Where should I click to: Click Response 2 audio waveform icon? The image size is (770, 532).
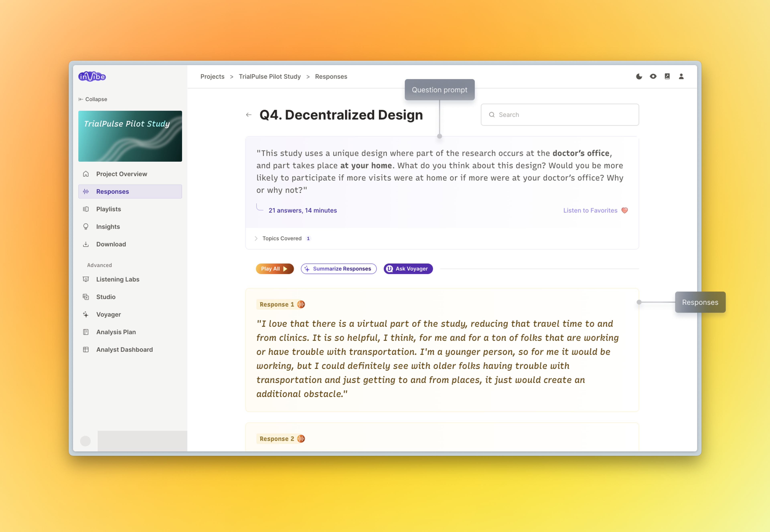[x=301, y=439]
